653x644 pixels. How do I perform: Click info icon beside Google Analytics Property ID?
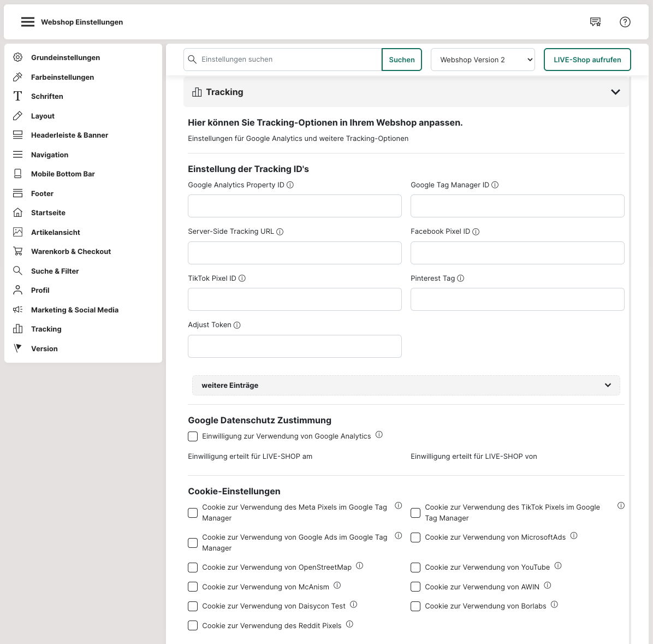coord(290,185)
